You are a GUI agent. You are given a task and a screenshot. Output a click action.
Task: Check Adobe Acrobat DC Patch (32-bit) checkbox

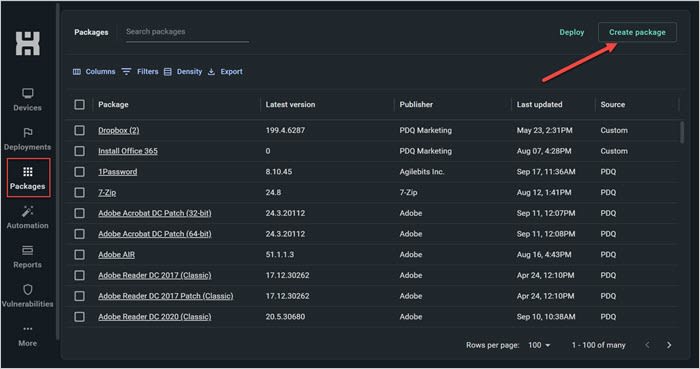pos(79,213)
